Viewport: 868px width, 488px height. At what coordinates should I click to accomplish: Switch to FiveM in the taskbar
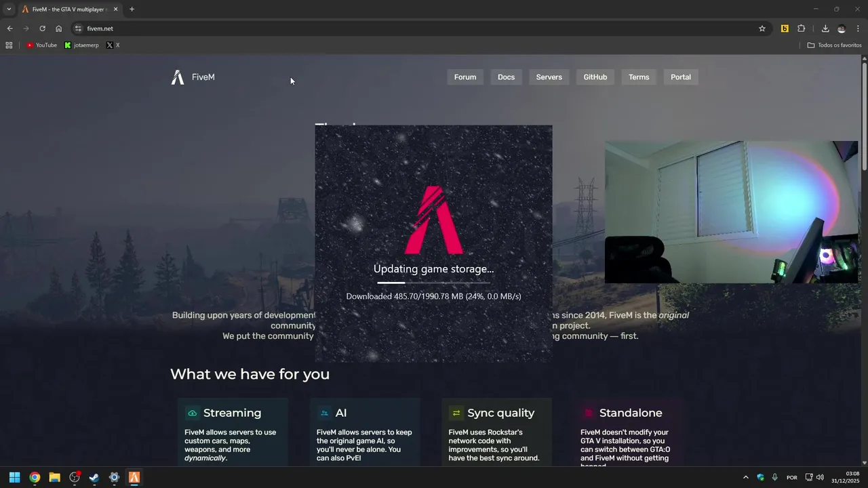(x=134, y=477)
